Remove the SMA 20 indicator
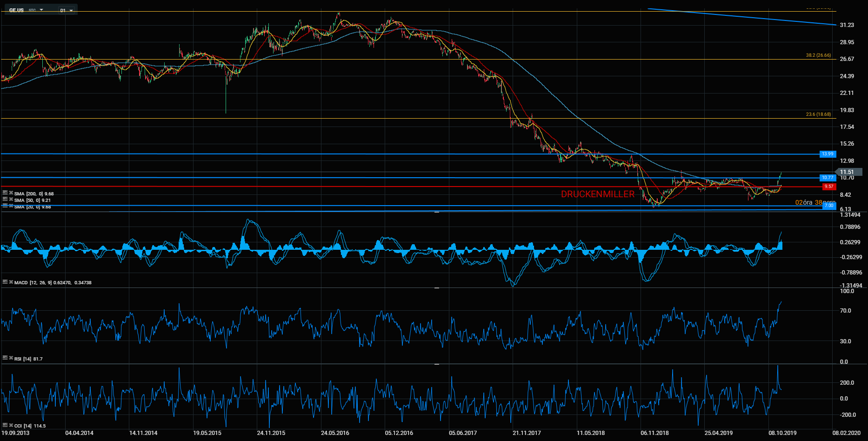This screenshot has width=868, height=441. point(11,206)
